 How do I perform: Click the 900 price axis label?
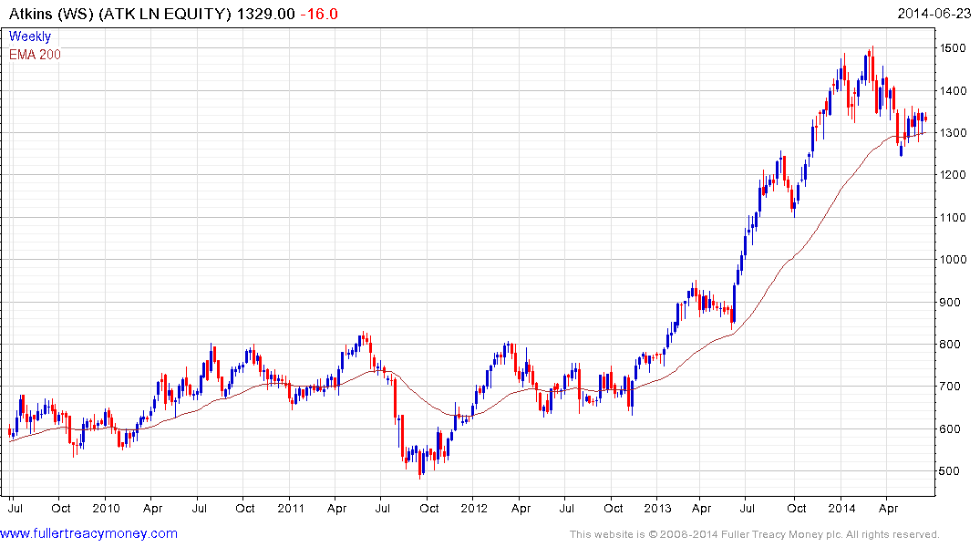tap(950, 302)
